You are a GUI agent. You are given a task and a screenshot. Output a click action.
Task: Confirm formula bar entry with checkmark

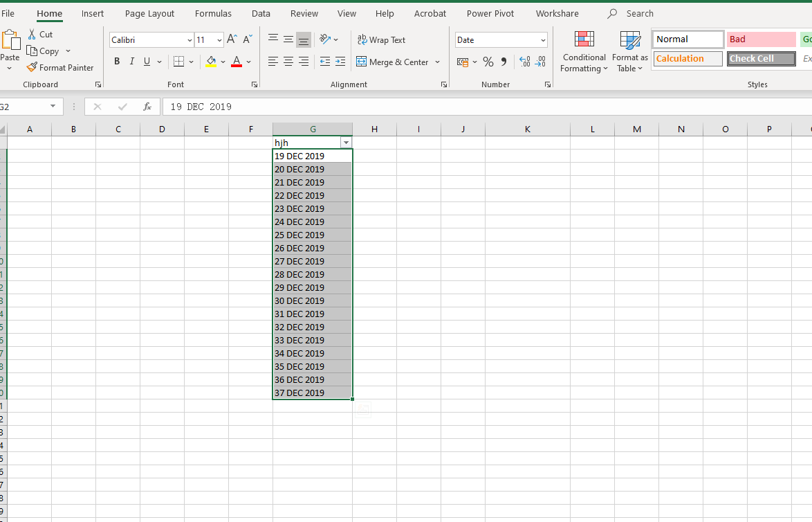click(x=122, y=107)
